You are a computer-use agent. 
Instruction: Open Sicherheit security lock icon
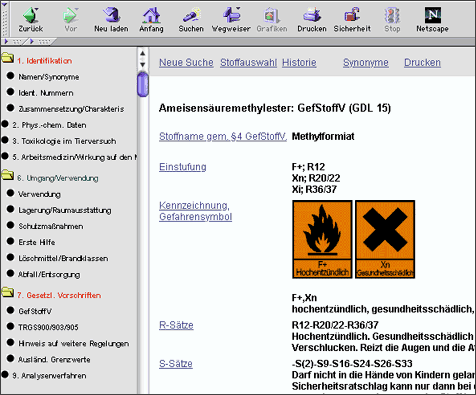pos(352,15)
